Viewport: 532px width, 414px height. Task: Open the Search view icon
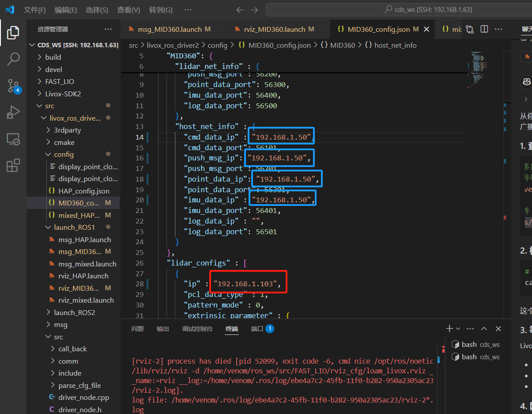[x=13, y=59]
